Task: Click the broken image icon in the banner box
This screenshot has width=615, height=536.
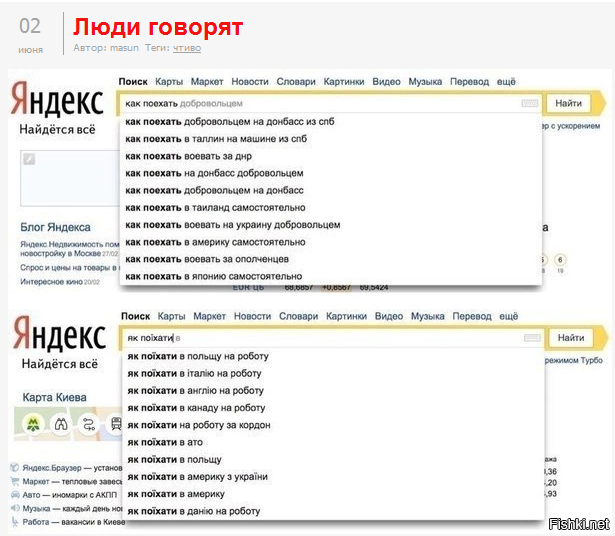Action: pyautogui.click(x=29, y=159)
